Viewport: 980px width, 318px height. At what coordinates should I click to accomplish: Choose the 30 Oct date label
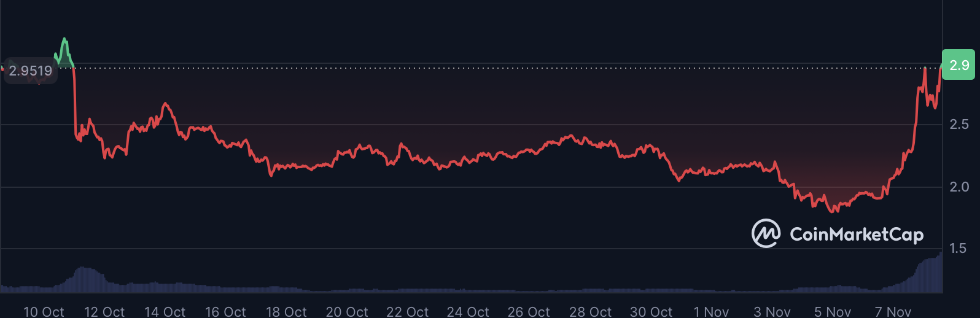click(x=651, y=312)
